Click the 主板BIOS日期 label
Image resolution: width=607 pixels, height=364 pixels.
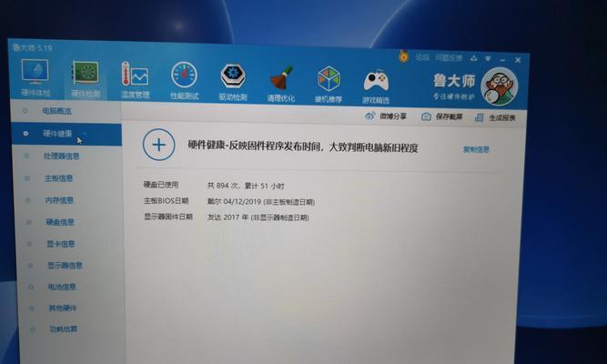[x=166, y=200]
